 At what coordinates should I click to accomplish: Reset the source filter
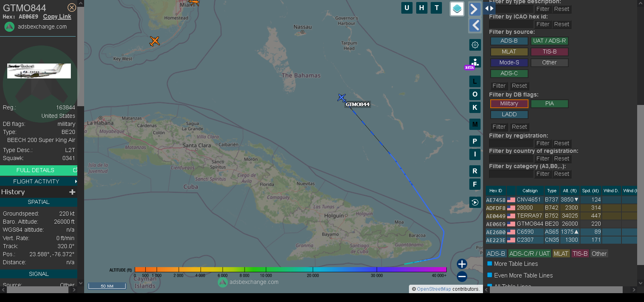(x=519, y=86)
